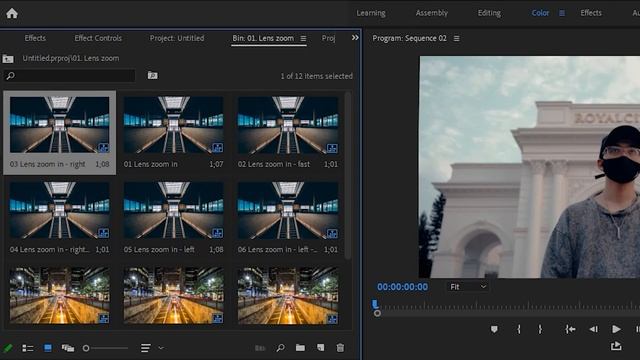
Task: Select the Color workspace
Action: [540, 13]
